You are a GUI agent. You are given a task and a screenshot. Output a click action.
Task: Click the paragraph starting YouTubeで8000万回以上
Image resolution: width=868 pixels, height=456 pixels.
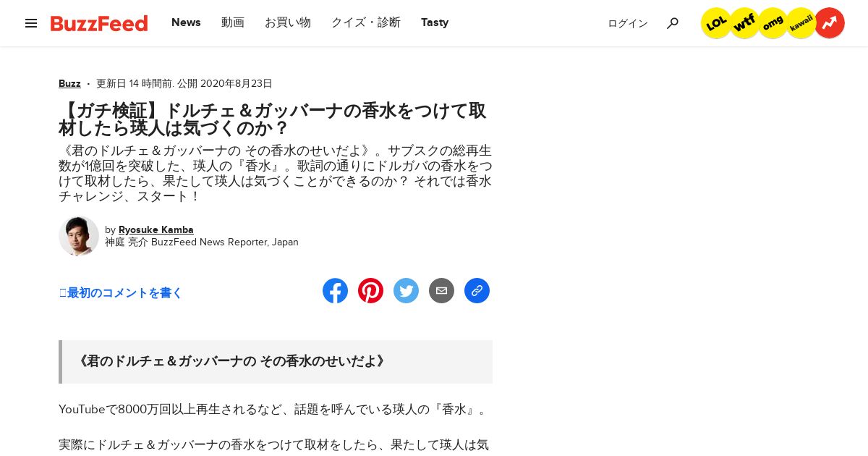273,410
